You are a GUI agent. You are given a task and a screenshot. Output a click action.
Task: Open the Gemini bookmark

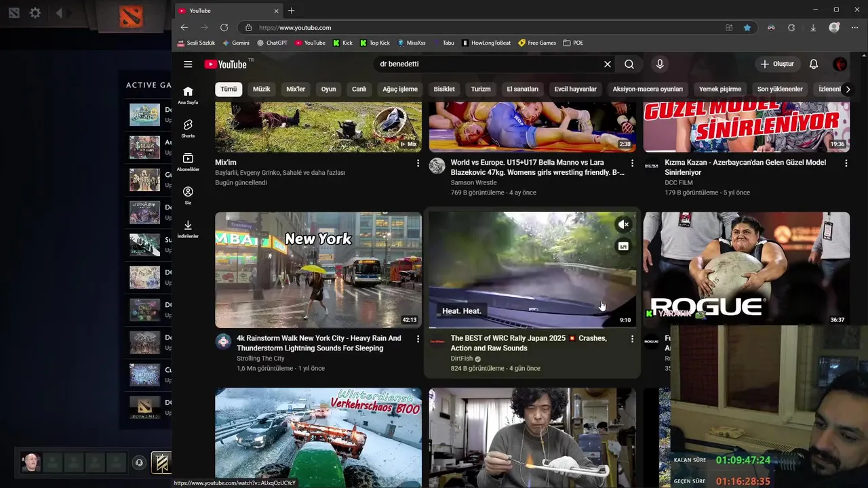pos(236,43)
